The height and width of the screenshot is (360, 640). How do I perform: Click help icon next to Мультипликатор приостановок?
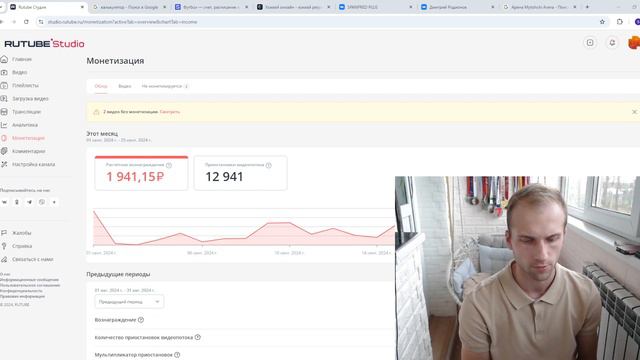(177, 355)
